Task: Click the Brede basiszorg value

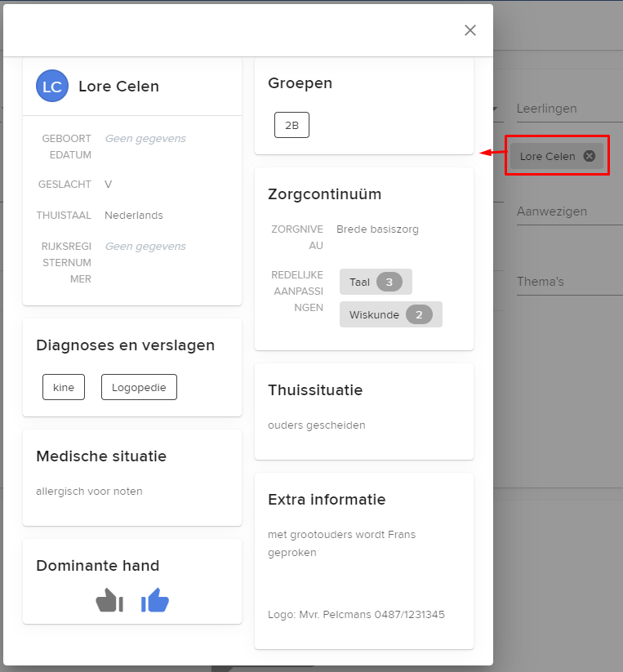Action: (x=377, y=229)
